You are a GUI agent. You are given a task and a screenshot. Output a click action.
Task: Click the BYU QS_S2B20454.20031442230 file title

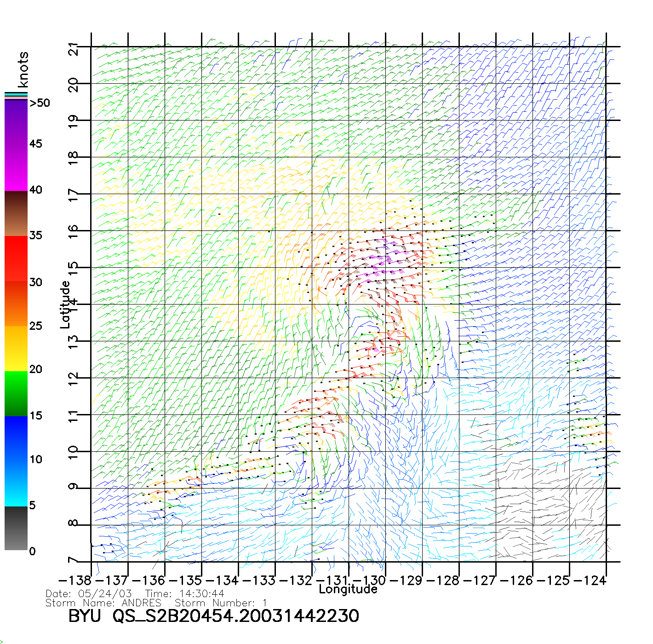click(x=213, y=616)
